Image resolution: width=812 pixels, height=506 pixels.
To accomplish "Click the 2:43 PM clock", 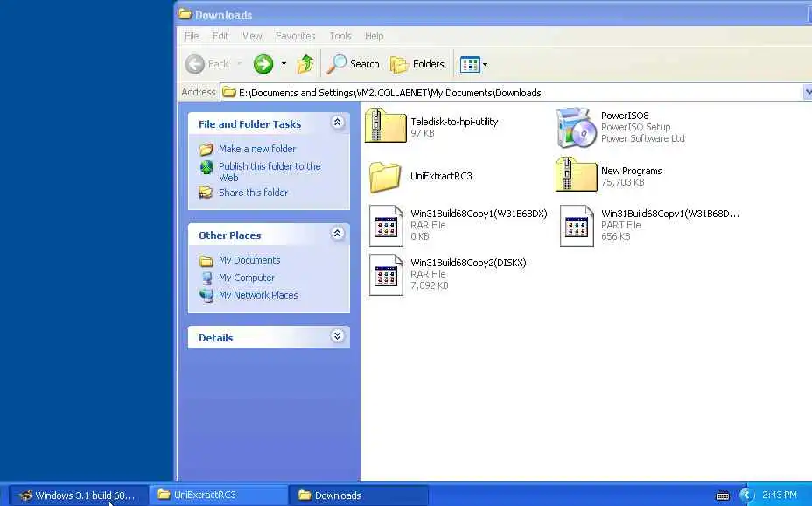I will tap(780, 495).
